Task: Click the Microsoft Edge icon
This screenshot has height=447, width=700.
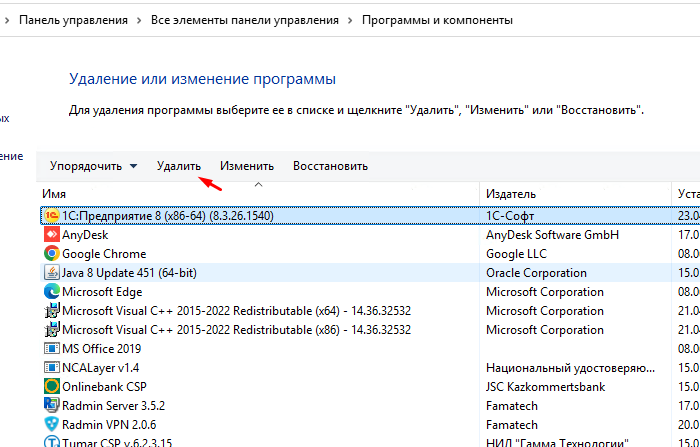Action: point(52,292)
